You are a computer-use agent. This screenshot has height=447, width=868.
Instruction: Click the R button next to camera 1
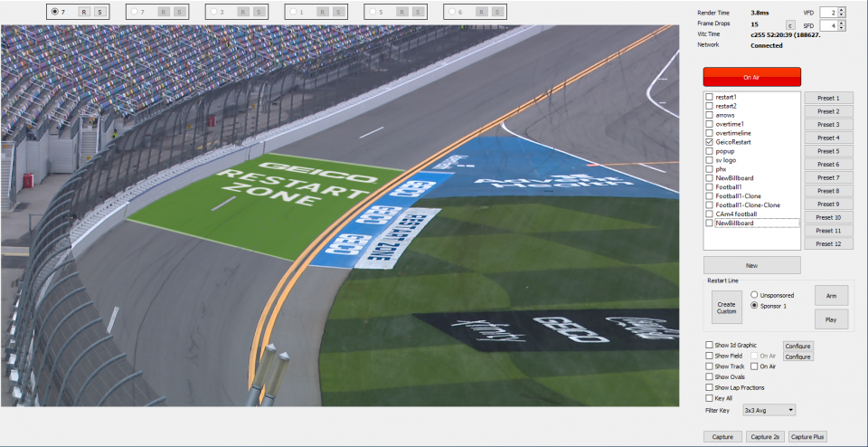coord(323,12)
